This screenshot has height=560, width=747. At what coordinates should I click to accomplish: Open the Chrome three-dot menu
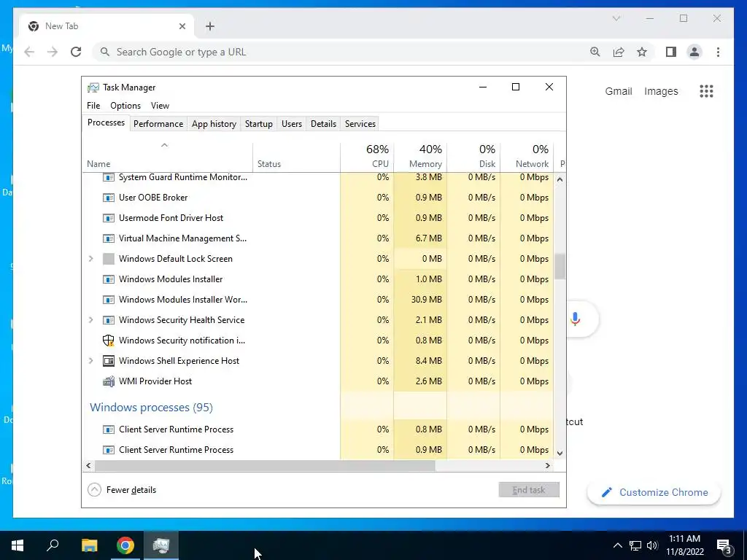pos(718,52)
